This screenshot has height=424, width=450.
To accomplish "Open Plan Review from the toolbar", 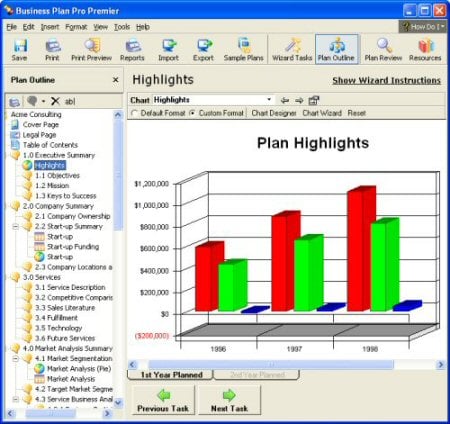I will click(x=383, y=50).
